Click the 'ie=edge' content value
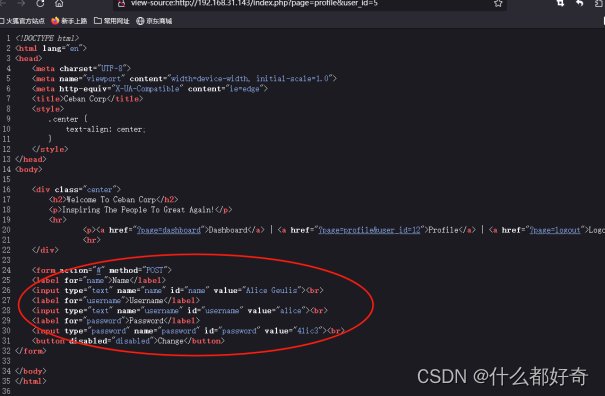 point(244,89)
